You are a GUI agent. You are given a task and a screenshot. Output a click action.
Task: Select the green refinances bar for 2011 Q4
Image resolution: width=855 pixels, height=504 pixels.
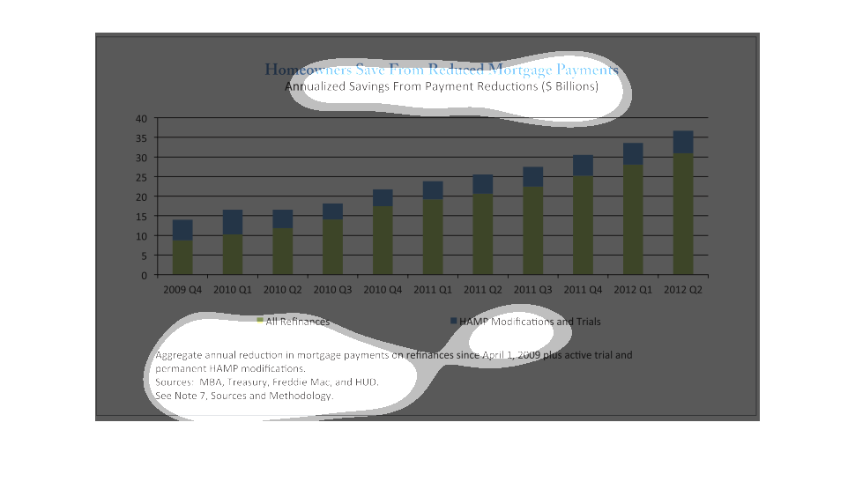[583, 225]
